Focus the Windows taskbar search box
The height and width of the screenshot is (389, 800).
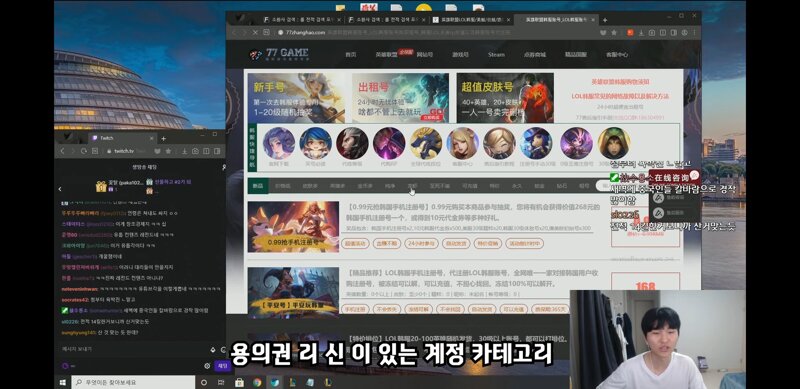pyautogui.click(x=133, y=382)
